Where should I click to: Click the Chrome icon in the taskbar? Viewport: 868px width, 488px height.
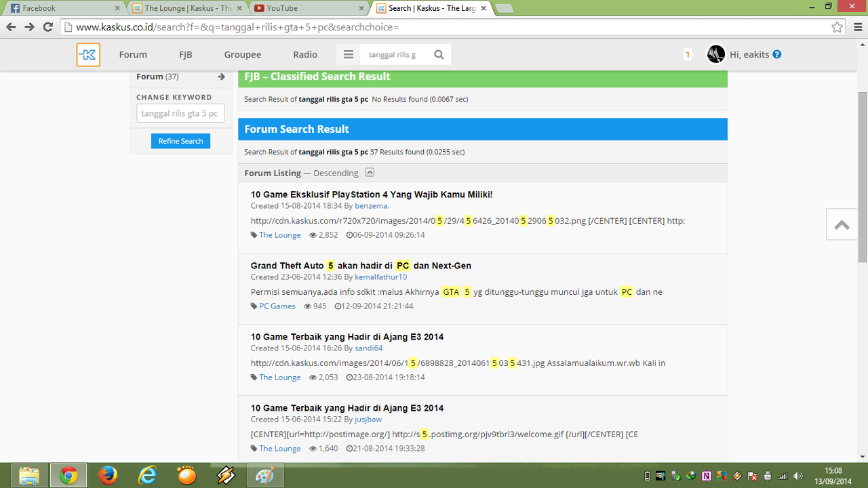tap(68, 476)
